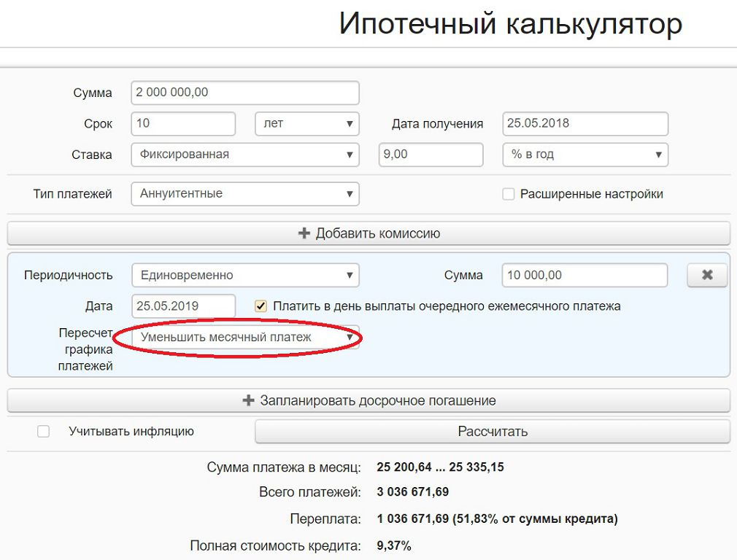Click the 'Ставка' label
Image resolution: width=737 pixels, height=560 pixels.
coord(92,155)
